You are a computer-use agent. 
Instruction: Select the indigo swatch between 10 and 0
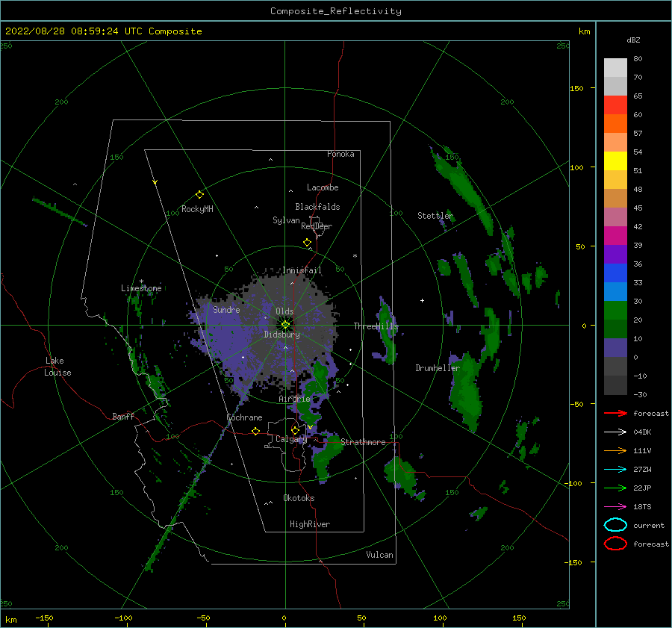click(615, 348)
